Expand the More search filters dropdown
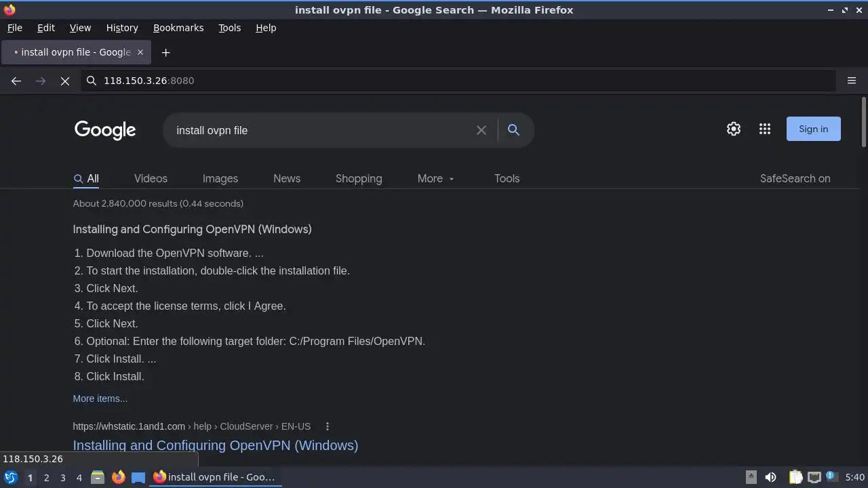Viewport: 868px width, 488px height. pos(436,178)
